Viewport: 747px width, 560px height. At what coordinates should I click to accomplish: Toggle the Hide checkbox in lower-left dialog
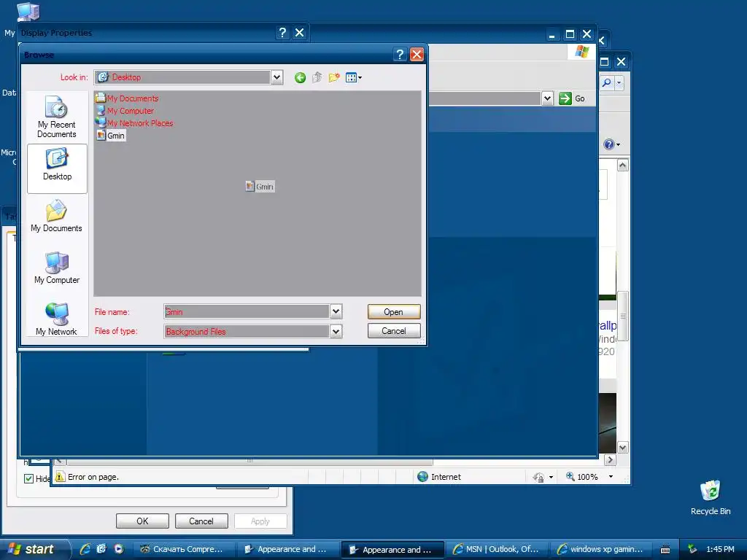coord(28,478)
